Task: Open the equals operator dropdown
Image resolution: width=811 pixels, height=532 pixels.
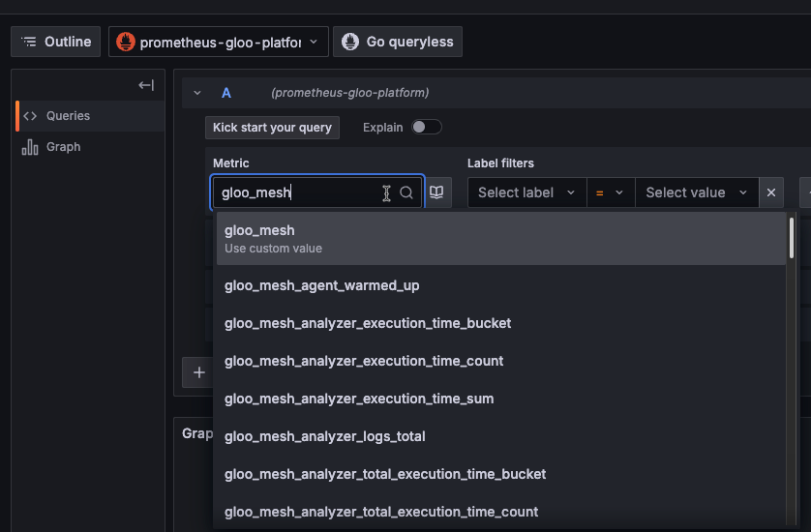Action: point(611,192)
